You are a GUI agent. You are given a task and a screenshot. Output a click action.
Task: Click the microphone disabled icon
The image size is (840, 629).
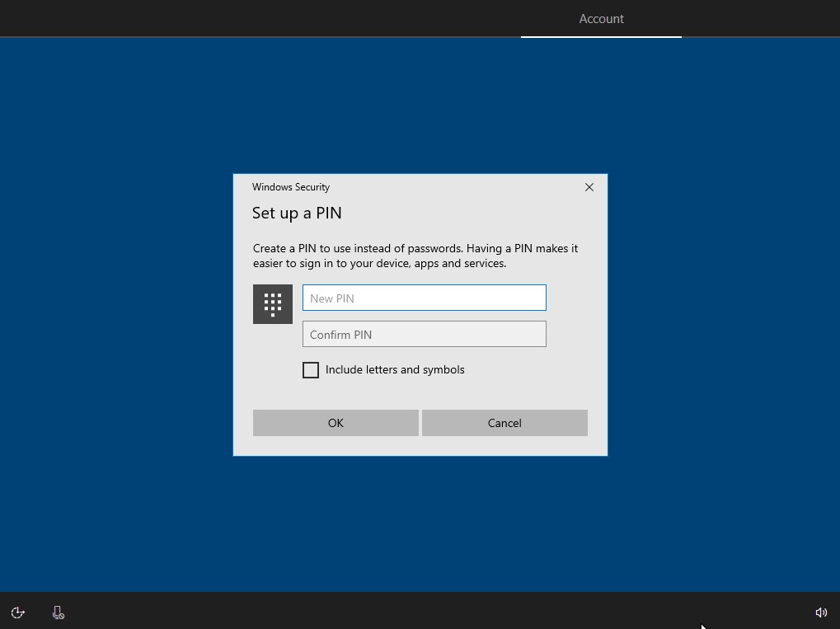[59, 613]
